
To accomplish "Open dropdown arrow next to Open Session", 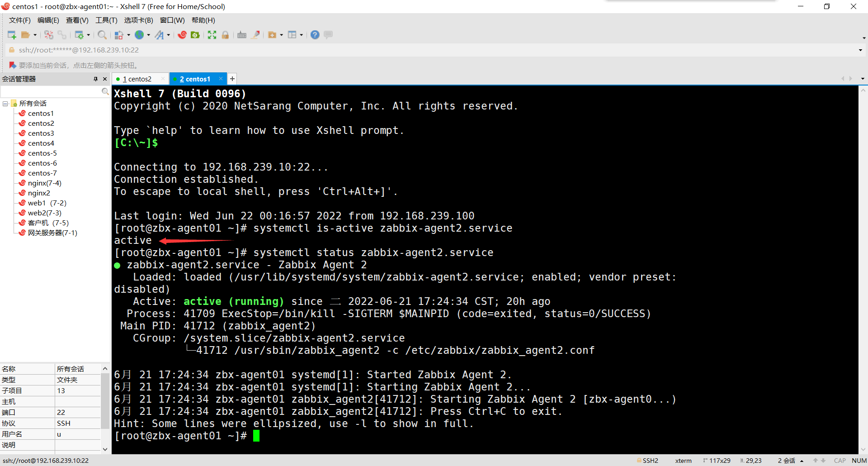I will click(35, 35).
